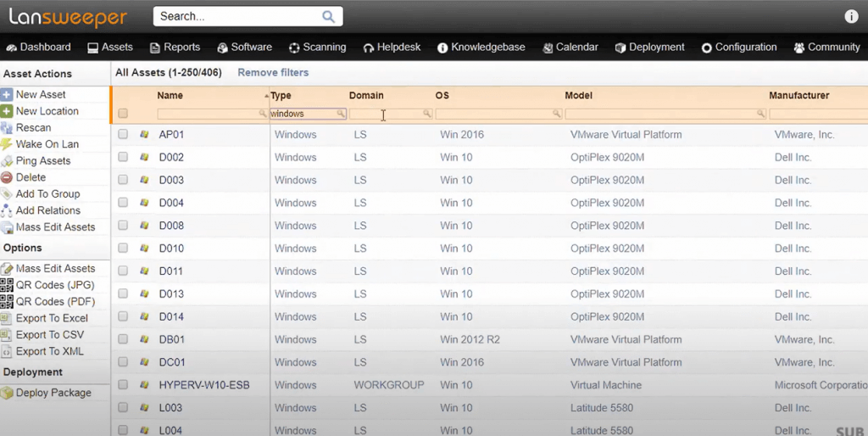Open the Software menu
Screen dimensions: 868x436
click(245, 48)
